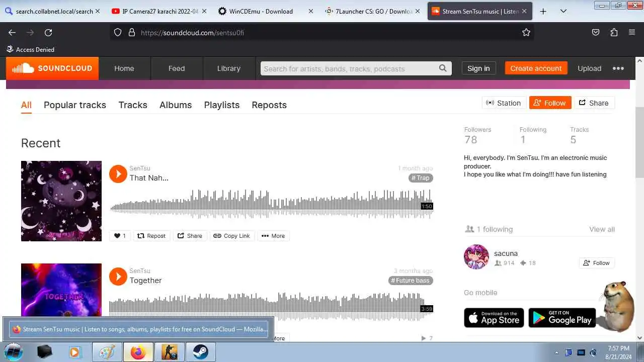Click the SoundCloud logo
The image size is (644, 362).
pyautogui.click(x=52, y=68)
